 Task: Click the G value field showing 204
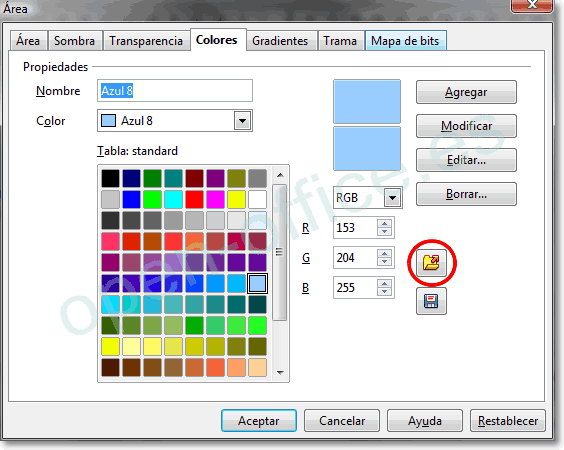pos(355,258)
